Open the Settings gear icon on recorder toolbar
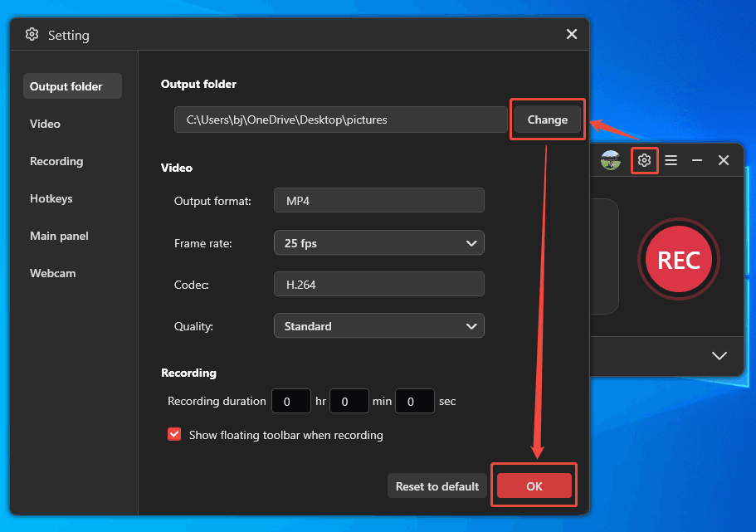756x532 pixels. tap(645, 159)
